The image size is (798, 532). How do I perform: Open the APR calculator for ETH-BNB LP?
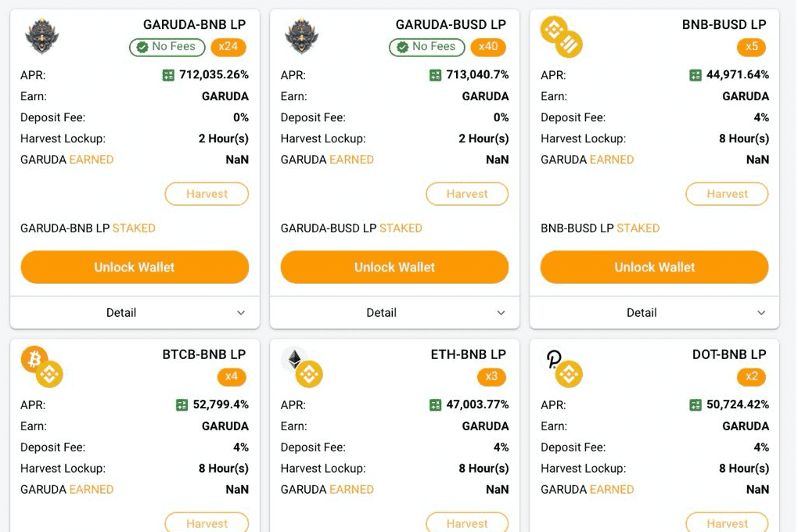[436, 405]
